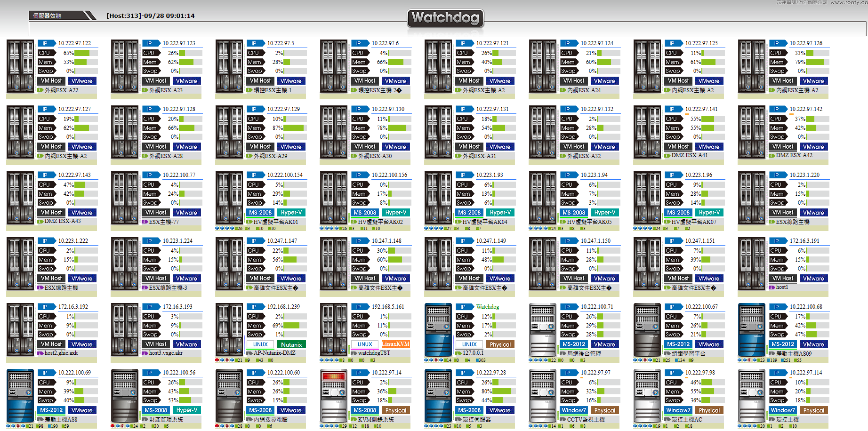Click the MS-2012 label on 10.222.100.69

tap(52, 410)
